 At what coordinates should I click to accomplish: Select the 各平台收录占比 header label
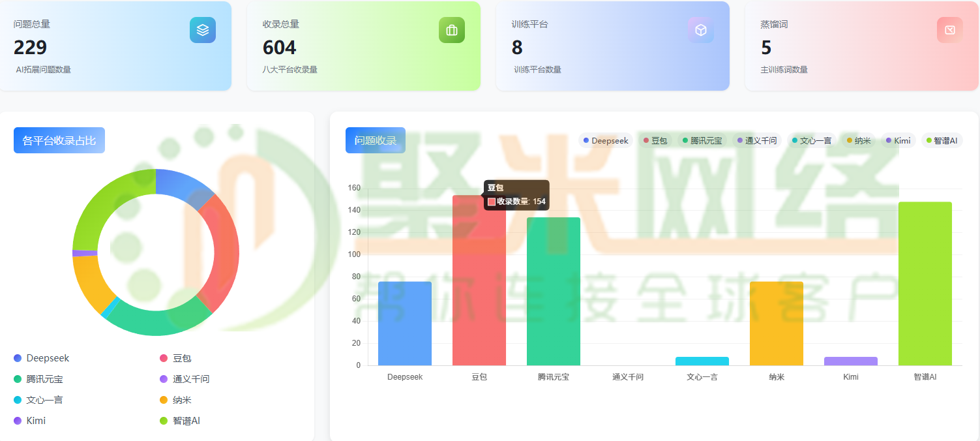point(59,140)
